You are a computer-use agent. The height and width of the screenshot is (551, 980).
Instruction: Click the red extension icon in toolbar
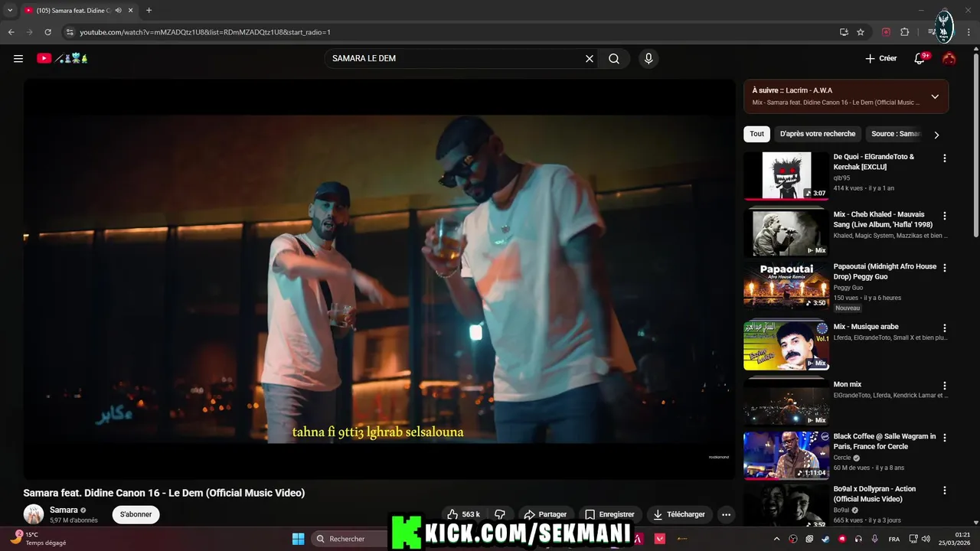[886, 32]
